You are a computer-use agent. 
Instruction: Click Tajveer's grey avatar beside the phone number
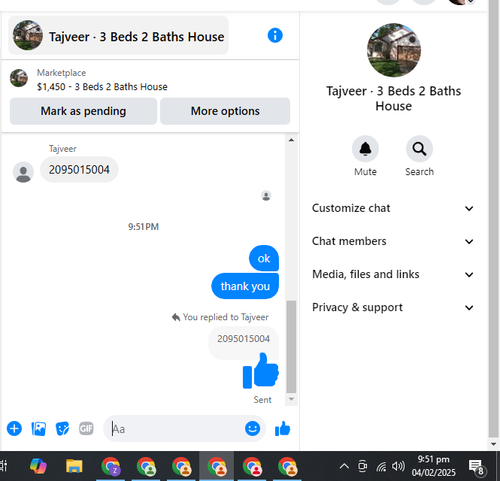(23, 172)
